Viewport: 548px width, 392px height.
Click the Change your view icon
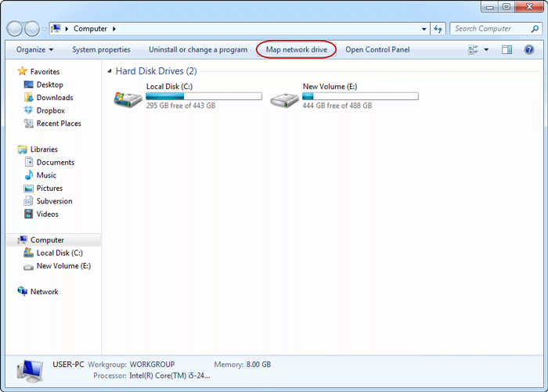(473, 49)
